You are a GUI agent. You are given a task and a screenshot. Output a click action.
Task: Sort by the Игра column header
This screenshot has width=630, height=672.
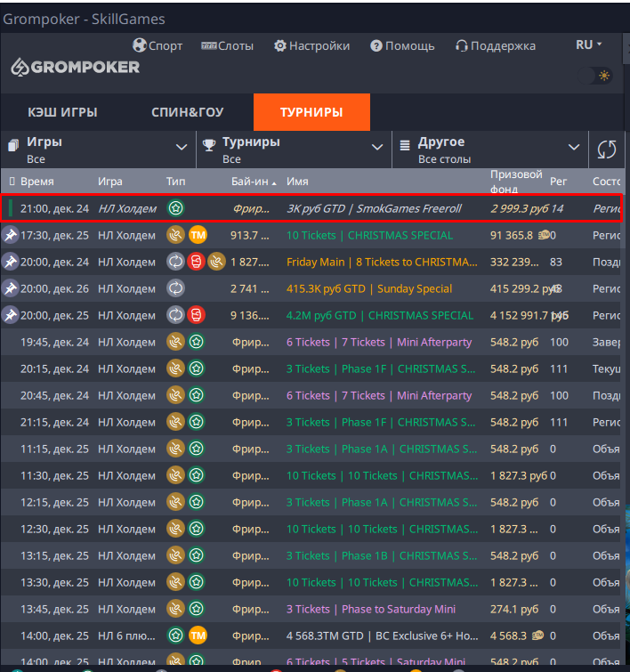109,182
